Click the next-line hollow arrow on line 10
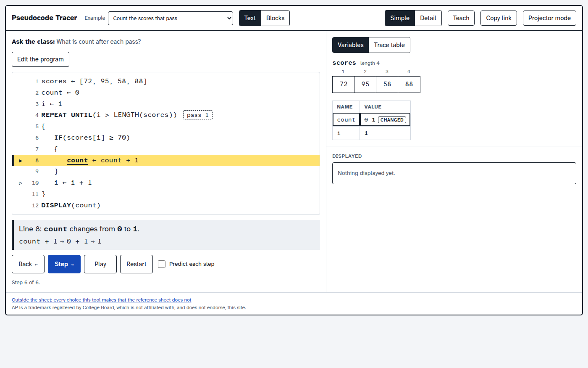 click(21, 183)
